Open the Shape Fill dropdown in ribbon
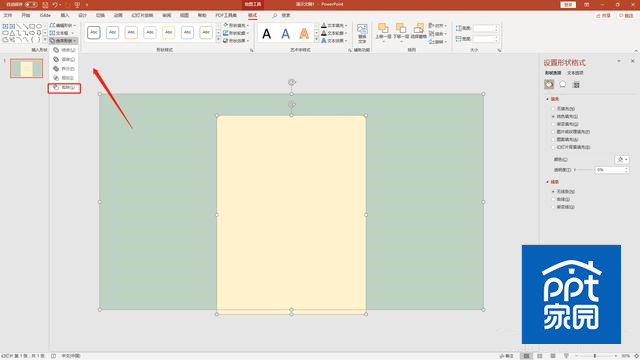 click(x=236, y=25)
